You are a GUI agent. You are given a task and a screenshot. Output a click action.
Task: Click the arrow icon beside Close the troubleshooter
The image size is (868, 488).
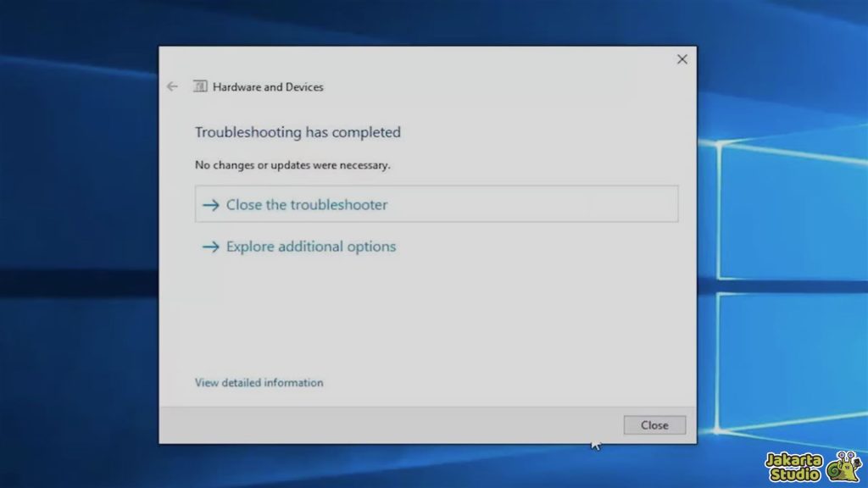coord(210,205)
